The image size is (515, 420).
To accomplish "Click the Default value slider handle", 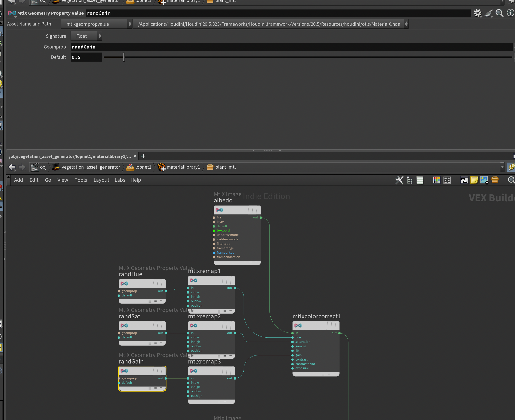I will [124, 57].
